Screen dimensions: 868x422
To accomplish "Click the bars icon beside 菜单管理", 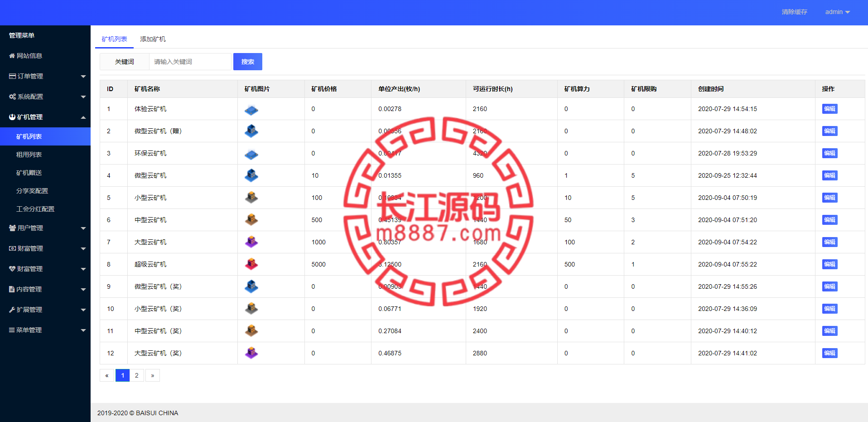I will [x=12, y=330].
